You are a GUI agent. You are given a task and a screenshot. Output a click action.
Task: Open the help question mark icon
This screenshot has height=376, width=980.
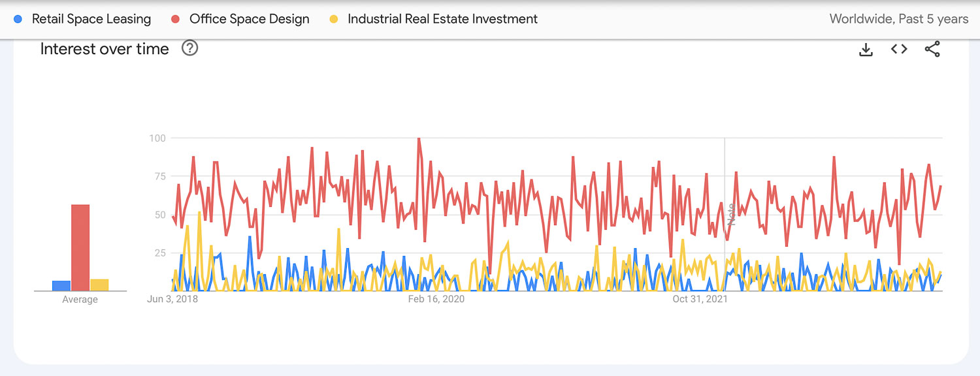[189, 48]
